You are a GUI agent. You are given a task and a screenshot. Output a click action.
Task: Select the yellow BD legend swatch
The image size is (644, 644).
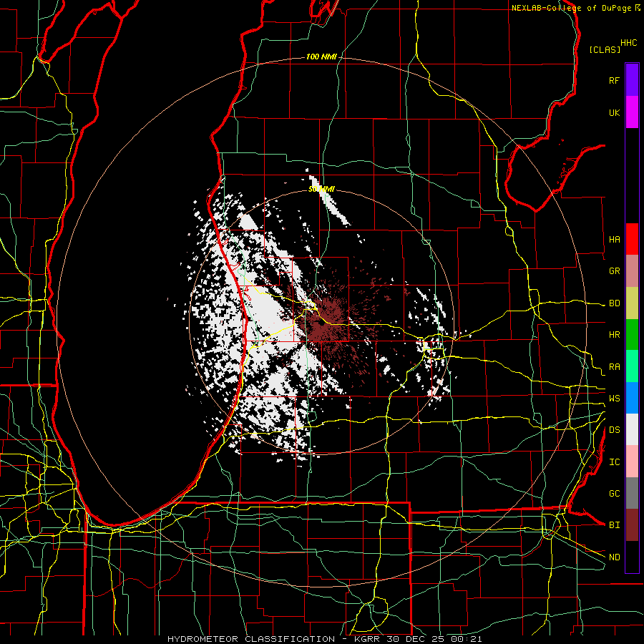click(632, 303)
